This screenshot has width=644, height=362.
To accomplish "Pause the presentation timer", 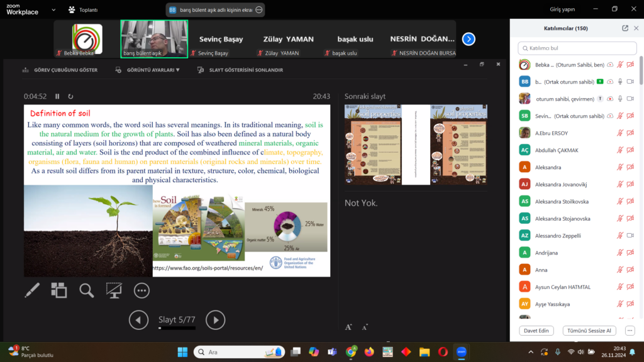I will [57, 96].
